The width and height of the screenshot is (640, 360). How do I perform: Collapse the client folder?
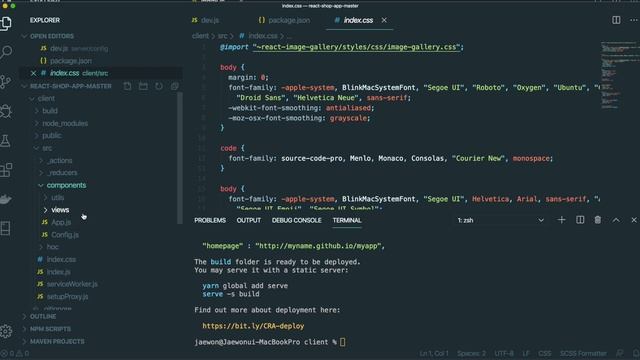(x=46, y=98)
